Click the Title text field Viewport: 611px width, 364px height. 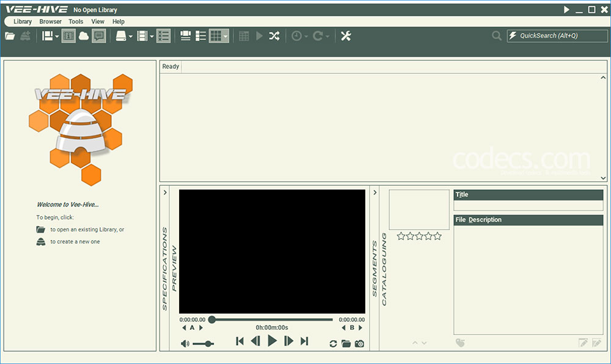[x=529, y=205]
